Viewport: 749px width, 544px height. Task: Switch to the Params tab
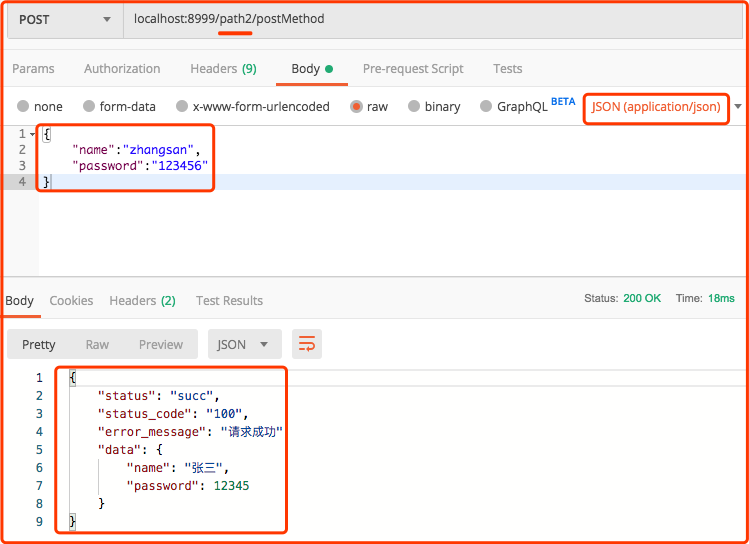pos(33,69)
